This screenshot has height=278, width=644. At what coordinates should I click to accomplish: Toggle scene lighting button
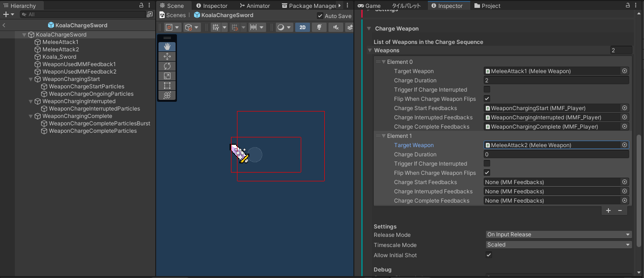coord(319,27)
